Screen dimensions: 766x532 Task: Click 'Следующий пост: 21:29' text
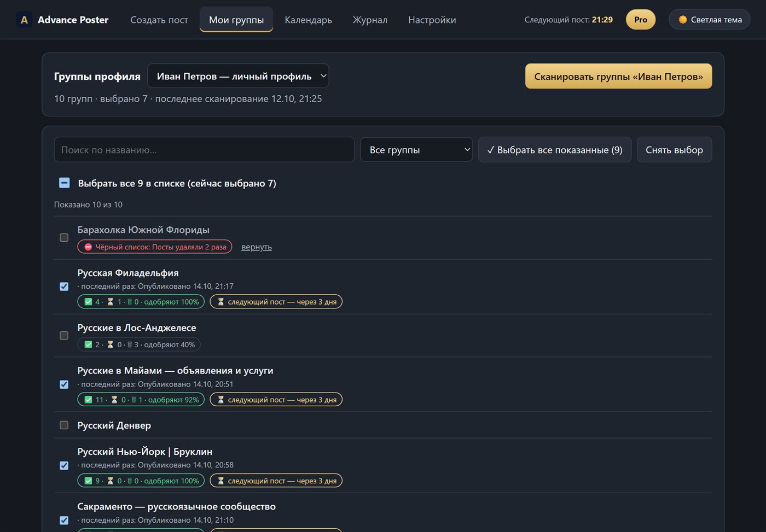click(x=568, y=20)
